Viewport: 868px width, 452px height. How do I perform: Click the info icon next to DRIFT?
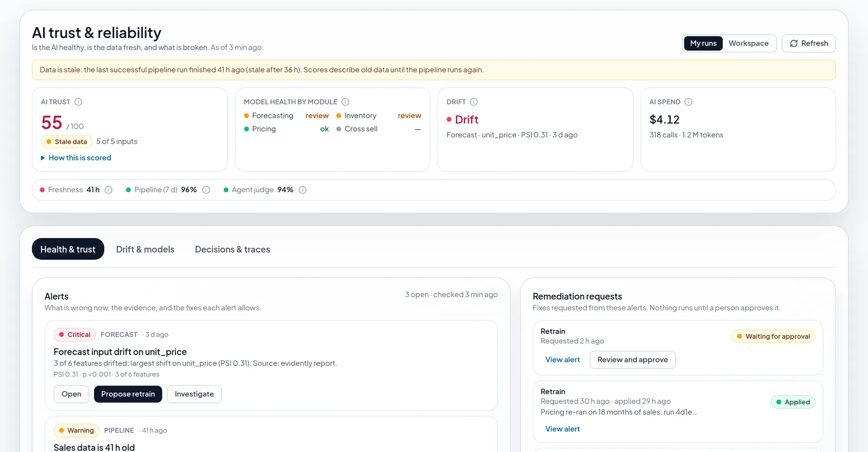474,102
